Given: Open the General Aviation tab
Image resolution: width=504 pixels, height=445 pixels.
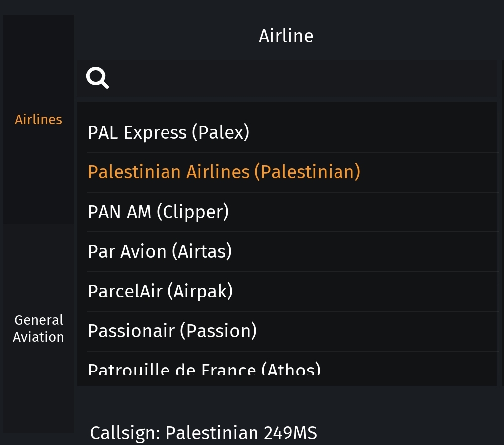Looking at the screenshot, I should pos(39,328).
